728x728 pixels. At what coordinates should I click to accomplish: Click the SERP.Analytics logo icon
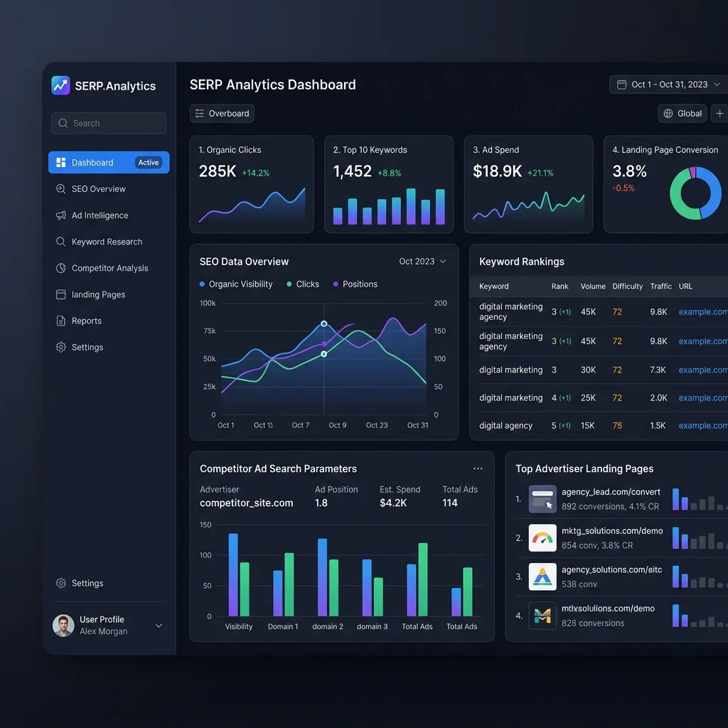pyautogui.click(x=60, y=85)
